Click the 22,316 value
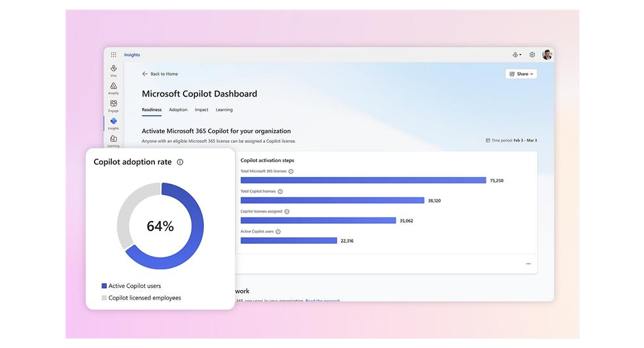The image size is (644, 348). 347,241
